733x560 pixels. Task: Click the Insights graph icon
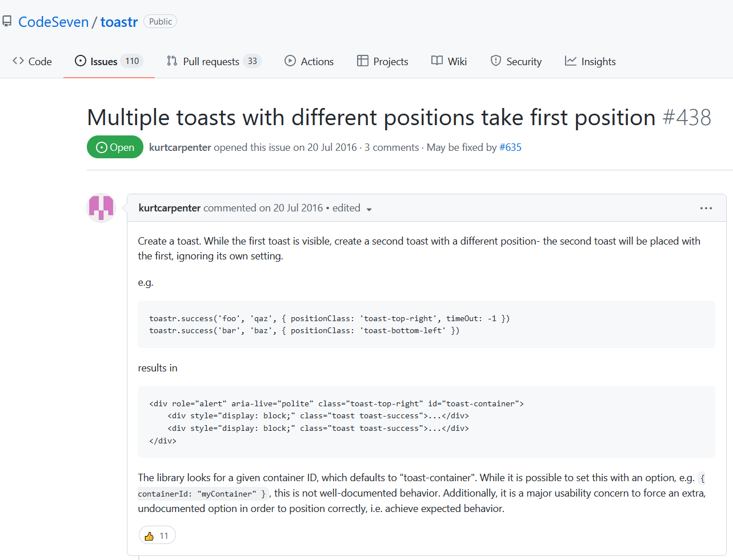click(571, 61)
